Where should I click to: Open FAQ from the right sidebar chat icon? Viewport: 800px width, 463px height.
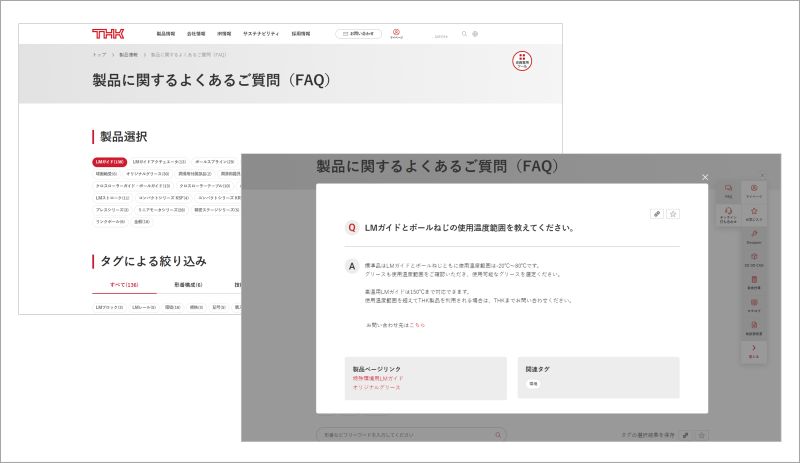(x=728, y=191)
